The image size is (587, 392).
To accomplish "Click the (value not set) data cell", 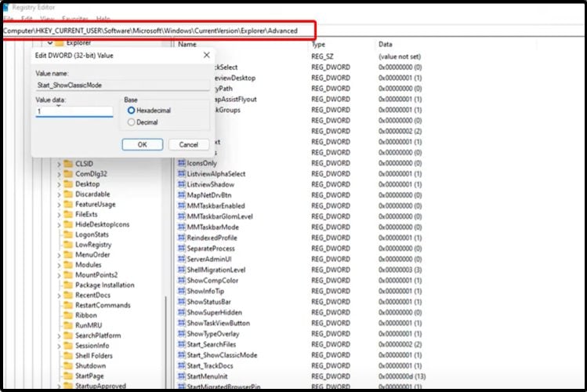I will pos(400,56).
